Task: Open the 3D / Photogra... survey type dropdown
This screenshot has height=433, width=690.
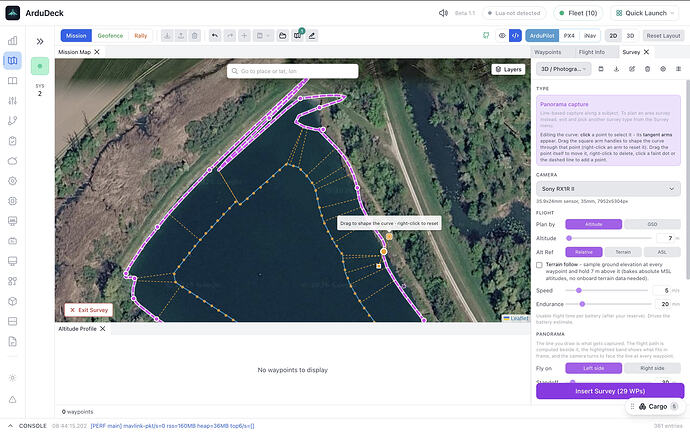Action: pos(564,69)
